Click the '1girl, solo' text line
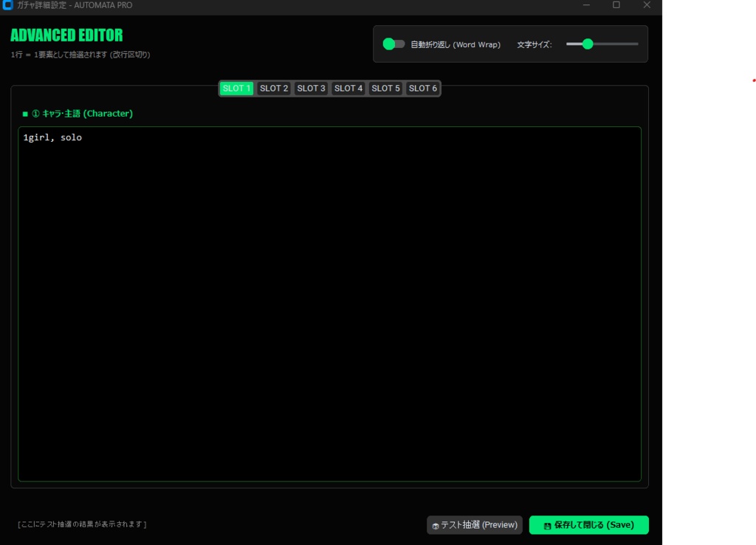This screenshot has width=756, height=545. coord(52,137)
